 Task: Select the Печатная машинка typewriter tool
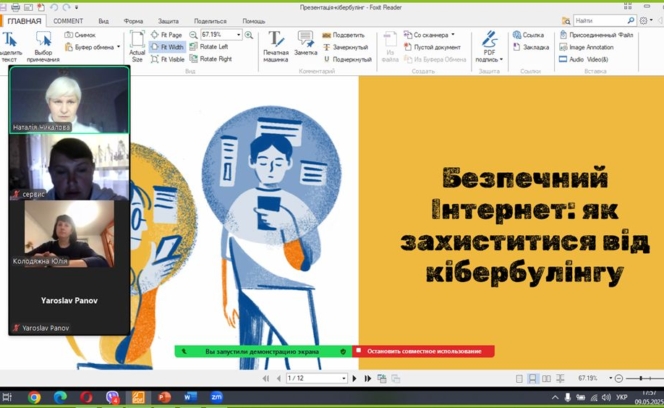275,45
